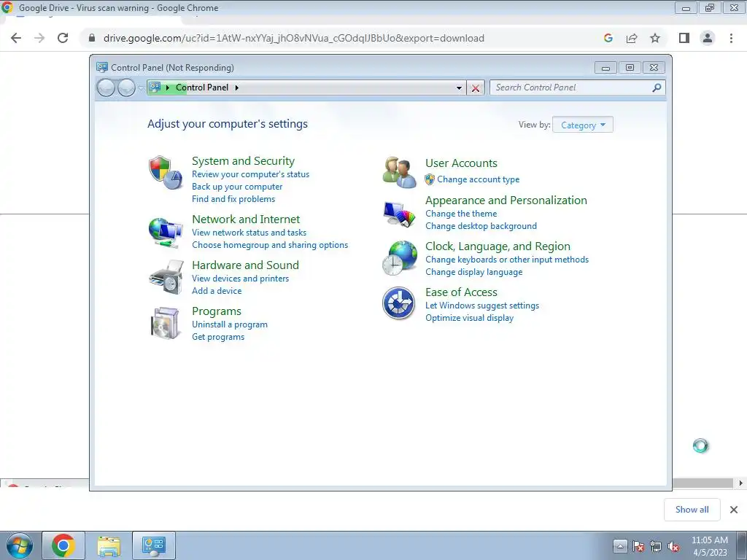Click Get programs link
This screenshot has height=560, width=747.
218,337
